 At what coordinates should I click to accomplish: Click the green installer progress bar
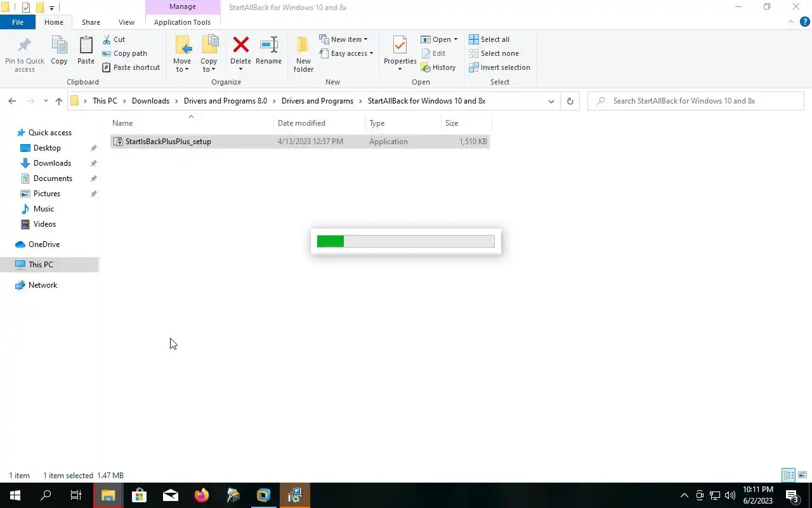coord(405,241)
